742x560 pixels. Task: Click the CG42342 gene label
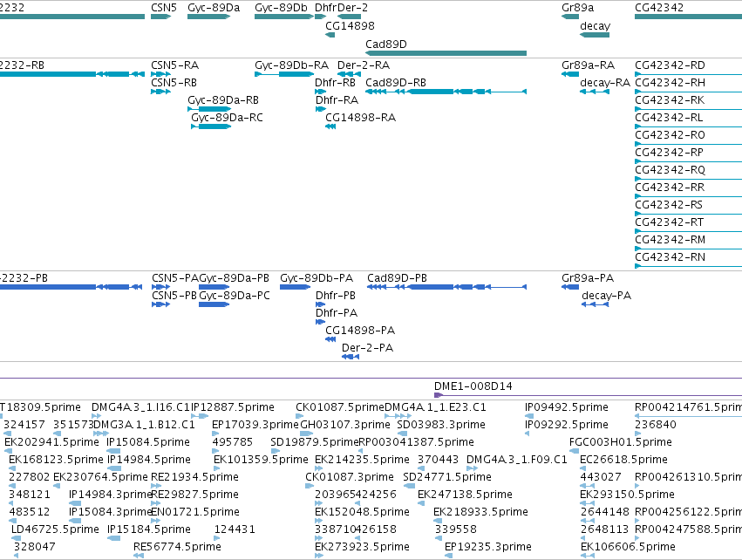pyautogui.click(x=658, y=8)
